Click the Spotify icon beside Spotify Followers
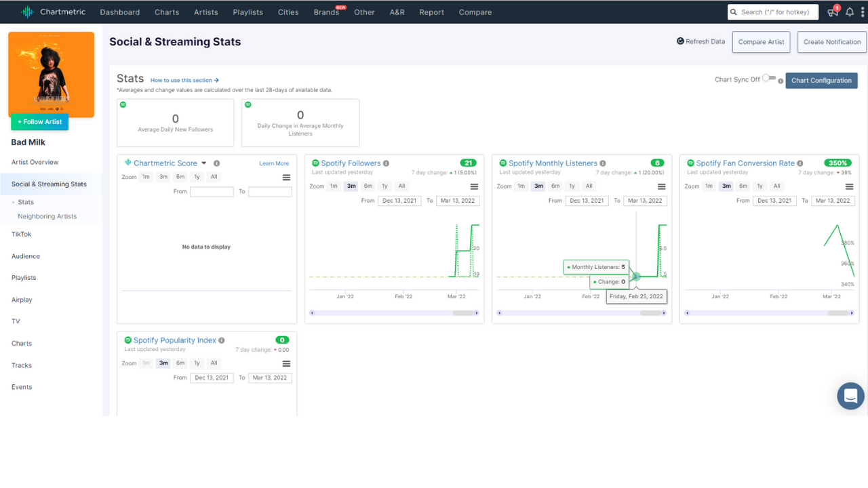This screenshot has width=868, height=488. pyautogui.click(x=315, y=163)
